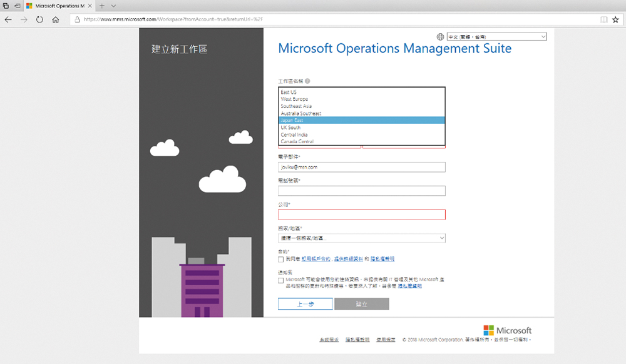Click the site lock icon in address bar
The image size is (626, 364).
[x=77, y=19]
